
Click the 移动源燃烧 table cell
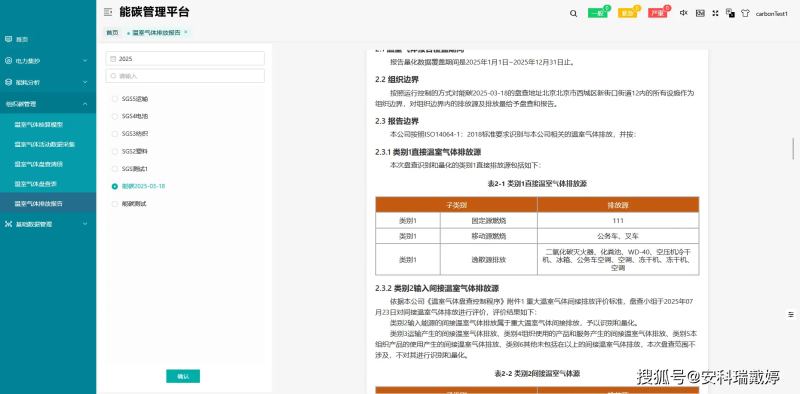(489, 236)
